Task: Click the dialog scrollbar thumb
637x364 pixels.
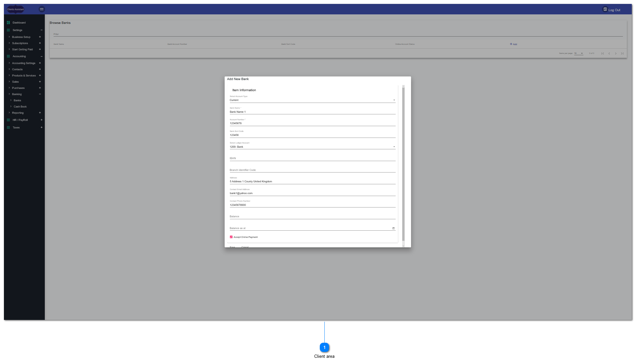Action: coord(403,163)
